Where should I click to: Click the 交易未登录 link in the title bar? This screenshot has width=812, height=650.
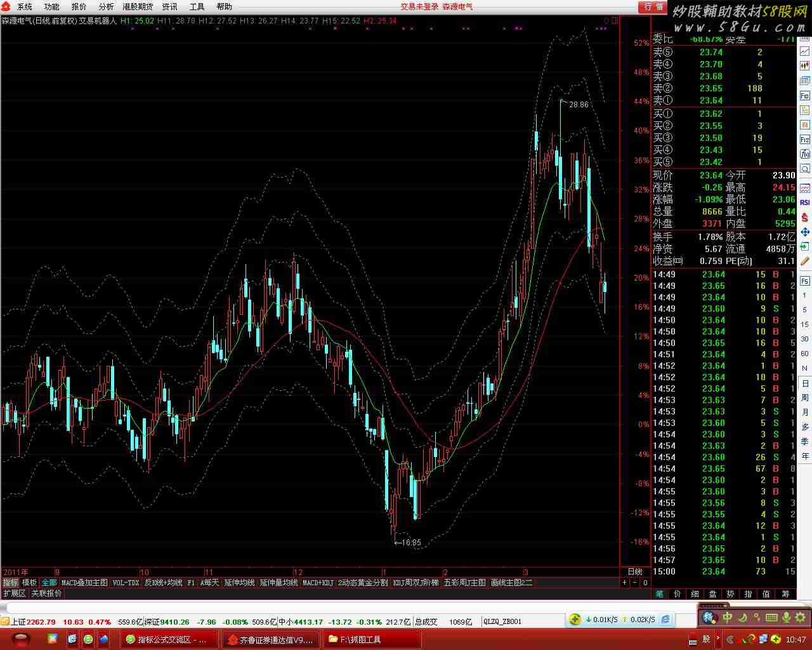pos(419,6)
